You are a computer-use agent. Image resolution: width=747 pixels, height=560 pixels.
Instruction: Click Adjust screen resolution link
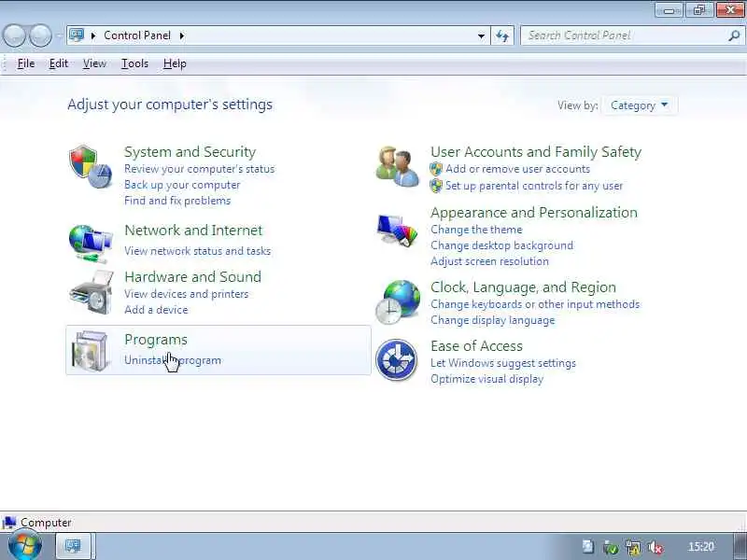coord(489,261)
